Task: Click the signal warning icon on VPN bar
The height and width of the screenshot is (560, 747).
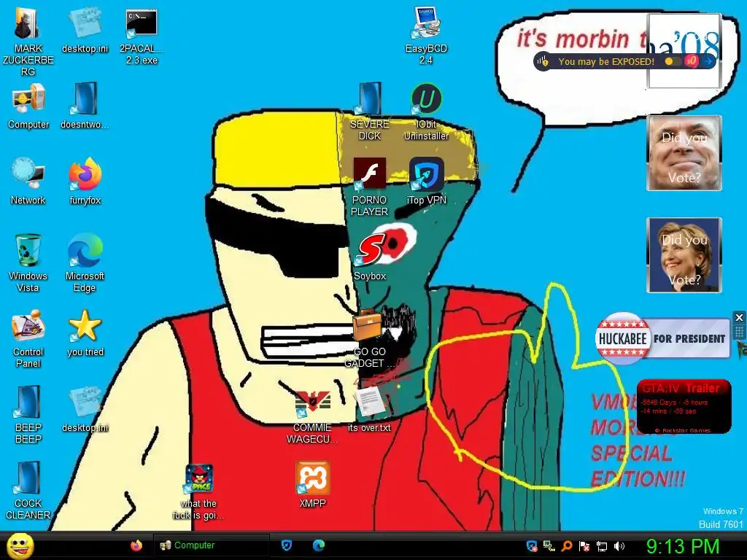Action: click(x=543, y=61)
